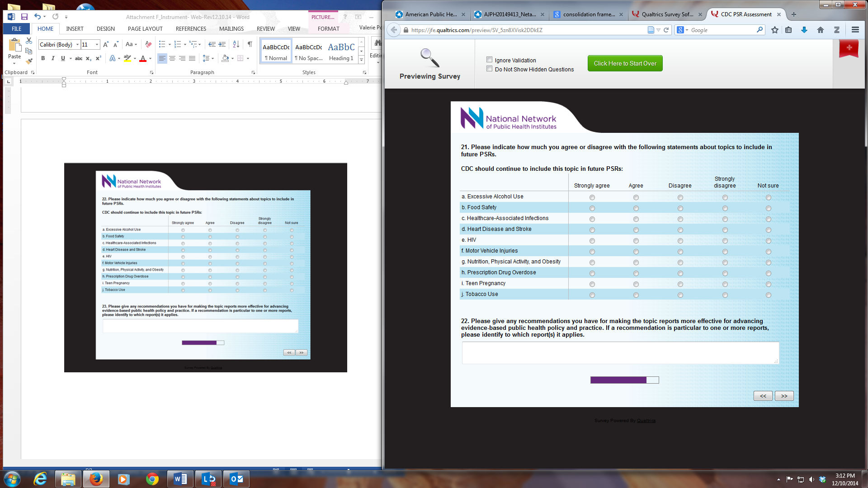This screenshot has height=488, width=868.
Task: Click Save icon in Word title bar
Action: coord(24,17)
